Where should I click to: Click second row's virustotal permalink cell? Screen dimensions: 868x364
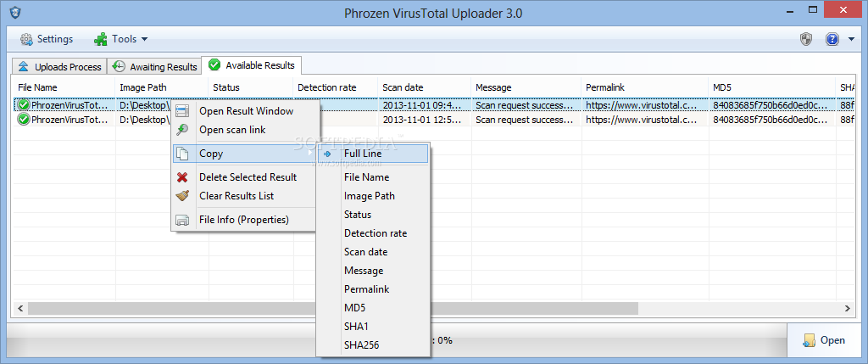(x=645, y=119)
